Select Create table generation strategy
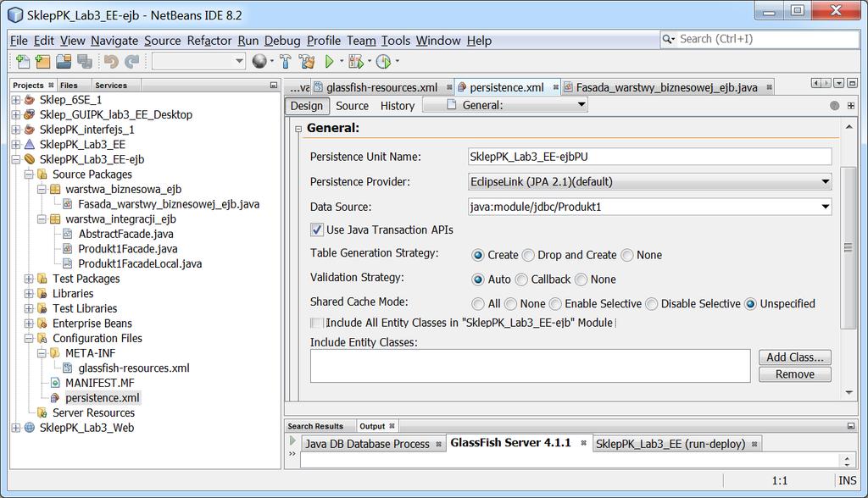Screen dimensions: 868x498 coord(478,255)
